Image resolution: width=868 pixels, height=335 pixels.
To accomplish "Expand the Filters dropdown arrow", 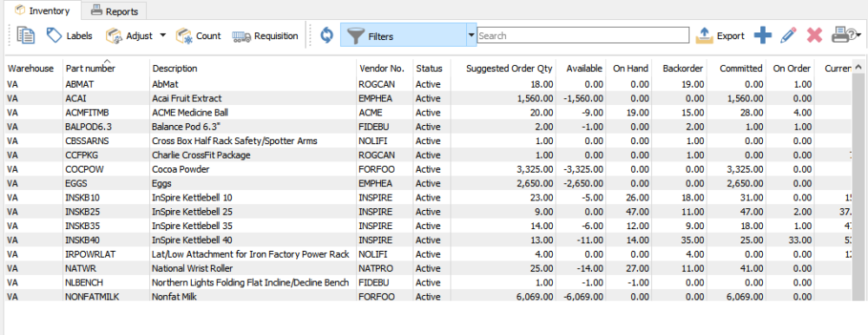I will tap(471, 36).
